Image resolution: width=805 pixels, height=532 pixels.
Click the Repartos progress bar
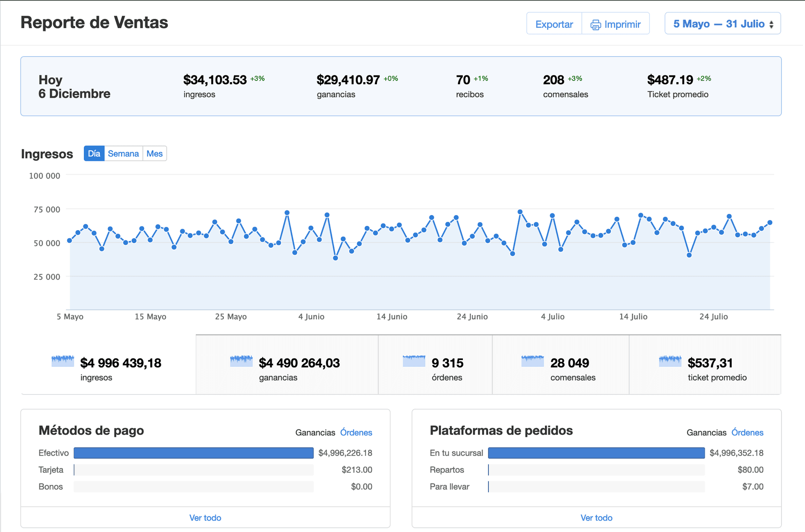coord(596,470)
